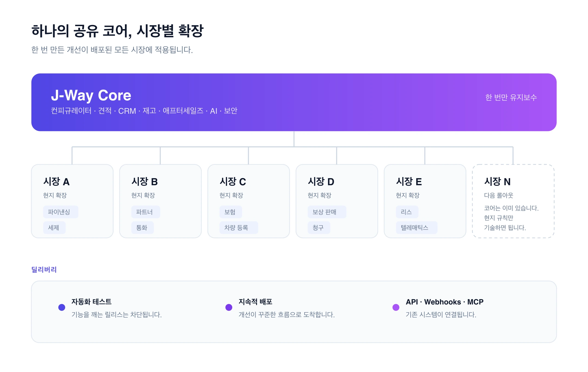
Task: Click '현지 확장' label under 시장 E
Action: click(x=408, y=195)
